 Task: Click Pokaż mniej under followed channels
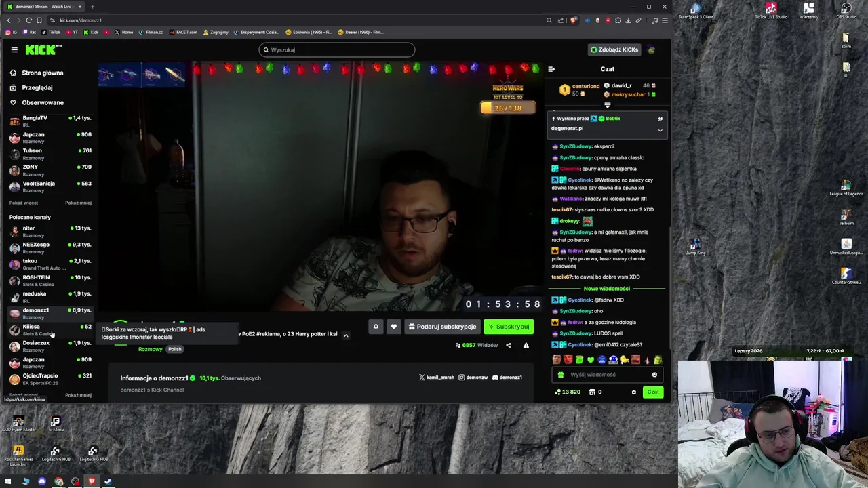coord(78,203)
